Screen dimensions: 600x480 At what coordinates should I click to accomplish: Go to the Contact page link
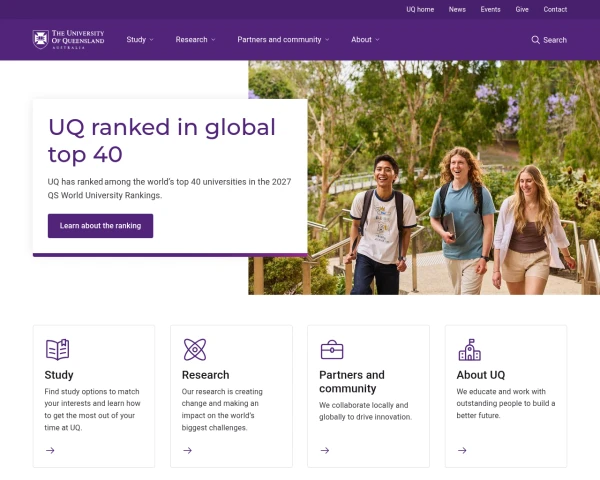click(x=555, y=9)
